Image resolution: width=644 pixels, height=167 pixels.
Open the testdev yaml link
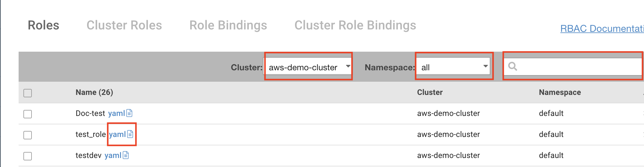pos(113,155)
